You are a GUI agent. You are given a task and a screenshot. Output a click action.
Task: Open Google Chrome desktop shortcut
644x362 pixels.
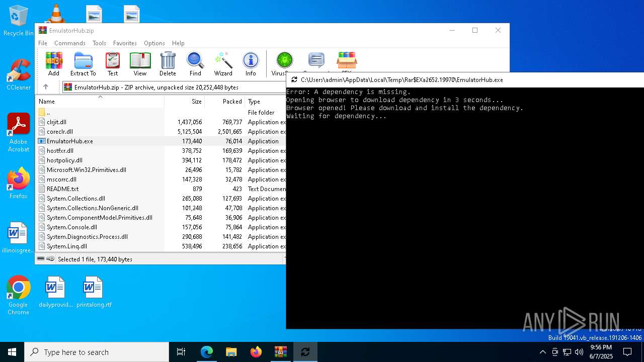click(x=19, y=296)
